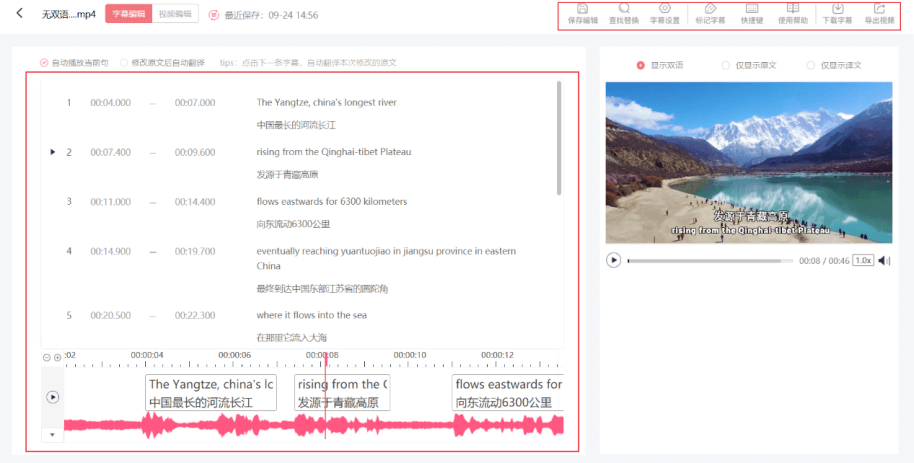
Task: Open the 快捷键 keyboard shortcuts
Action: tap(751, 13)
